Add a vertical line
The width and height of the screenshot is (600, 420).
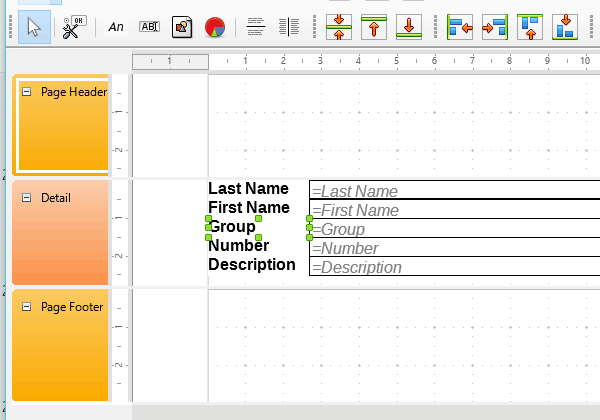coord(289,27)
